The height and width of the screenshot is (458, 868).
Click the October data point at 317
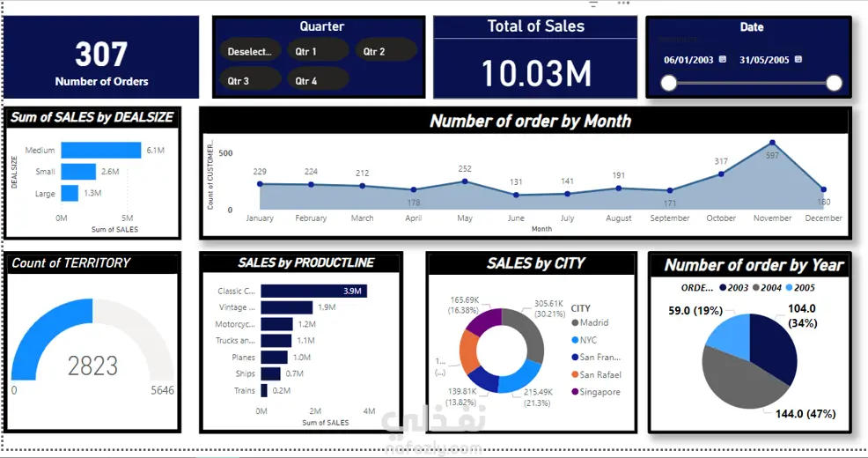pos(721,174)
